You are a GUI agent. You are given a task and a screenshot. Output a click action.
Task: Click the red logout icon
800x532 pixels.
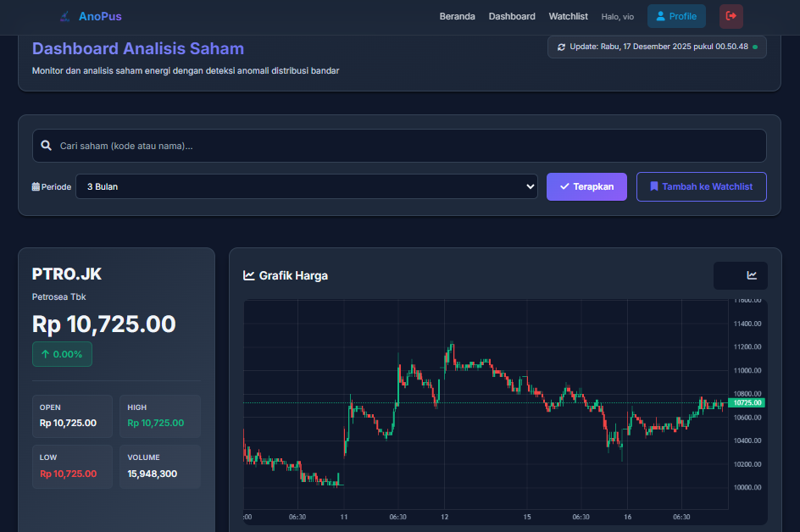tap(731, 16)
